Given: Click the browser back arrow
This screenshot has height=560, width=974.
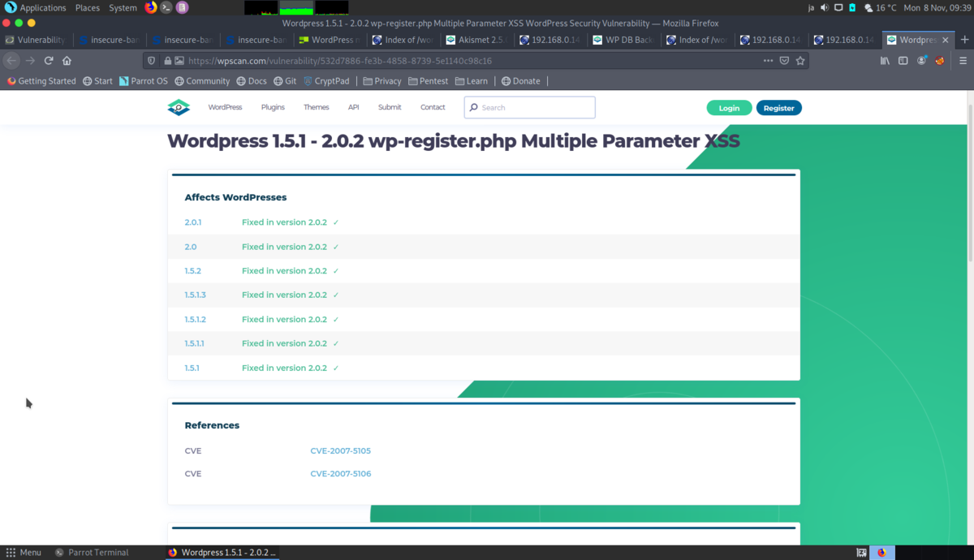Looking at the screenshot, I should pos(11,61).
